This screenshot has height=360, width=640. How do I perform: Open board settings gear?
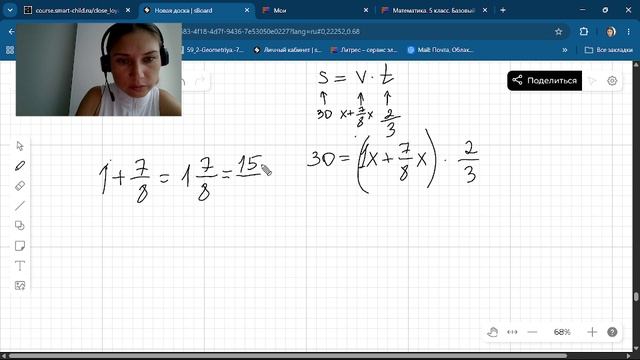(x=612, y=81)
